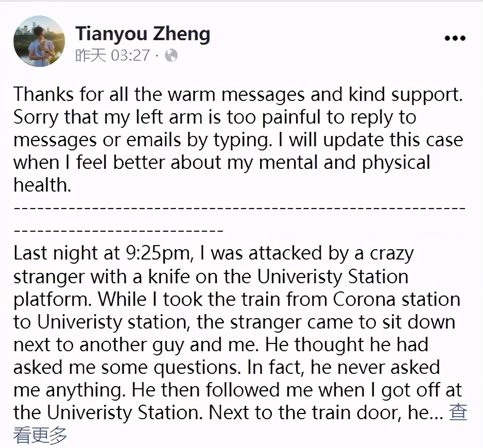The height and width of the screenshot is (448, 483).
Task: Click the second shorter dashed separator line
Action: (x=118, y=231)
